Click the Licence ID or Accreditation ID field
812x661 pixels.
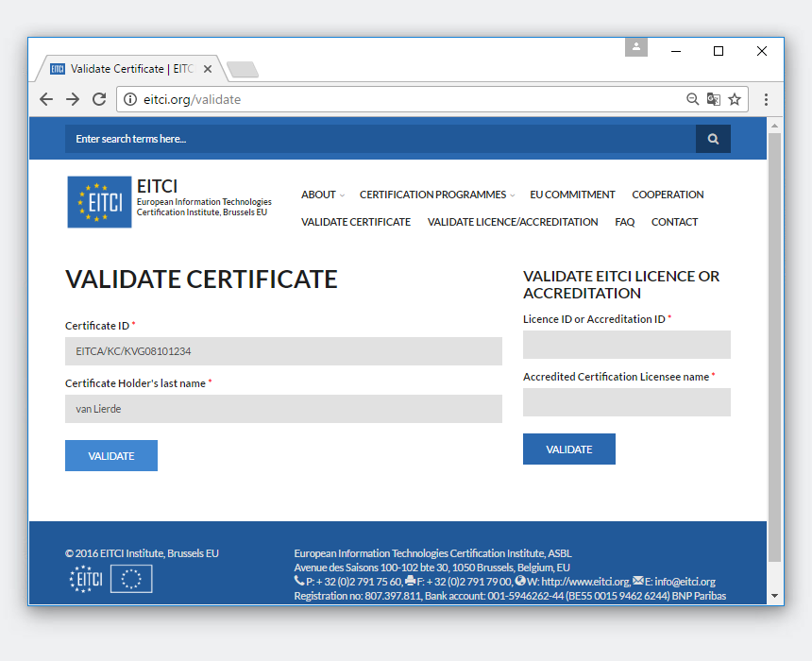pos(626,345)
